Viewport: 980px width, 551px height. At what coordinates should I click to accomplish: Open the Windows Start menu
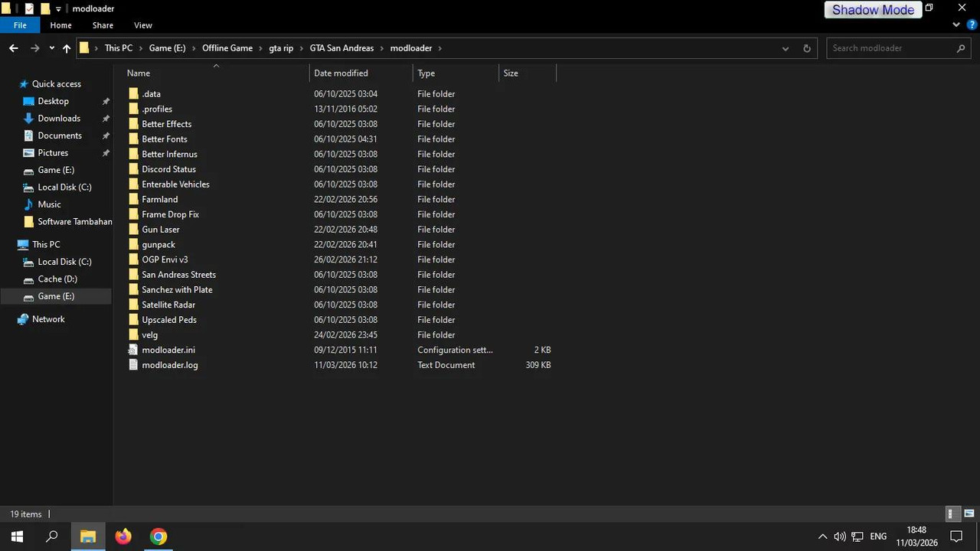[x=17, y=536]
